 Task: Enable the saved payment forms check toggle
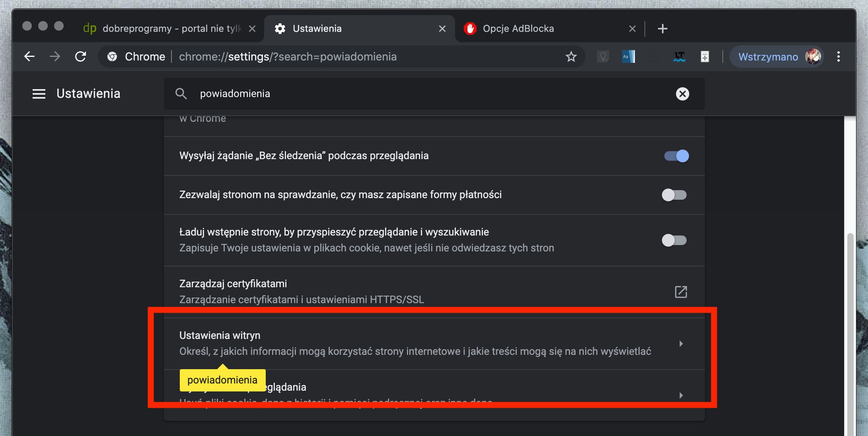674,195
